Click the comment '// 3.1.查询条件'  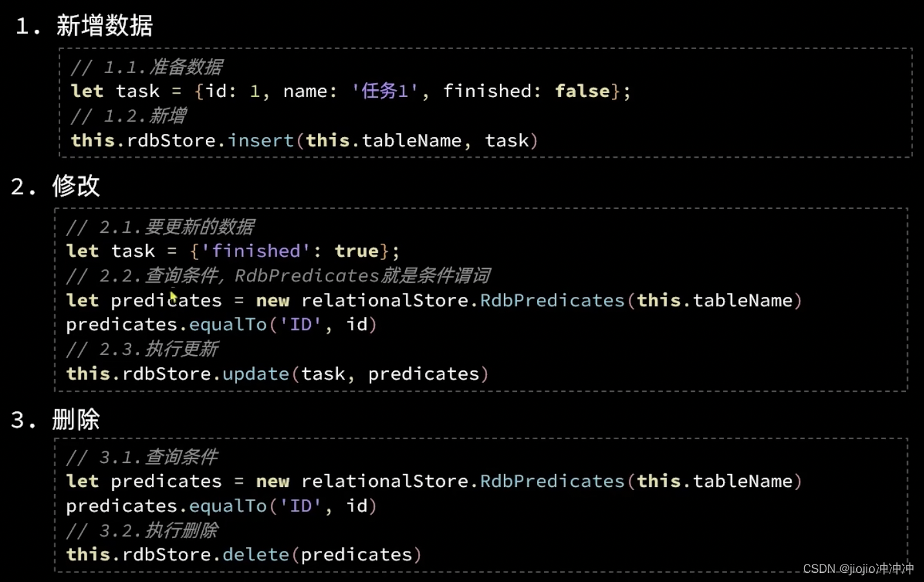(142, 458)
